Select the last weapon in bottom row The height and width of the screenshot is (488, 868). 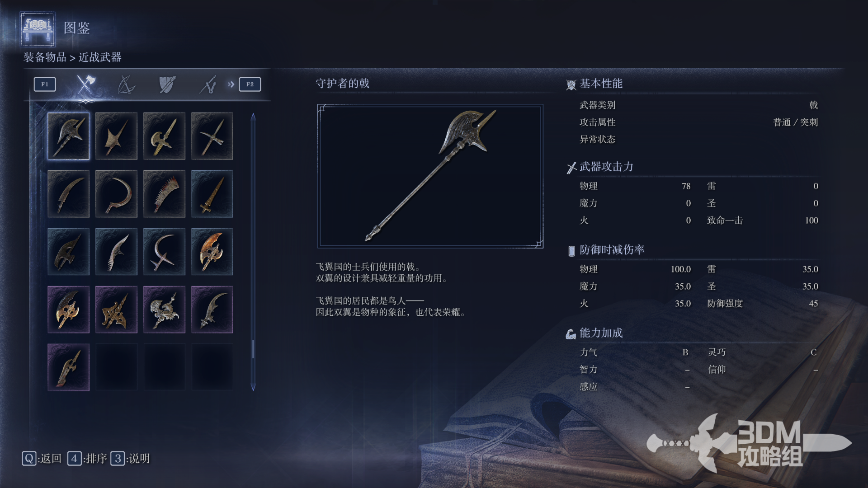[x=68, y=367]
